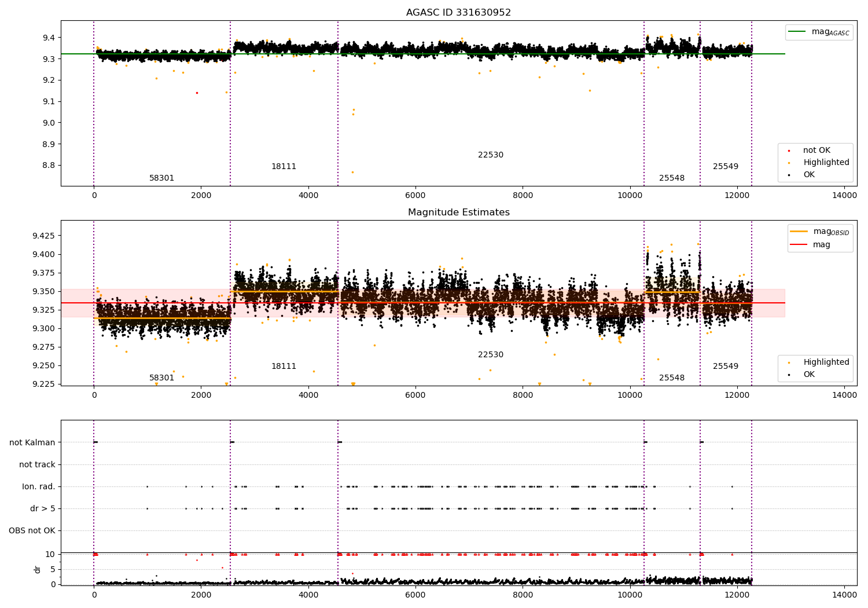
Task: Click 'OK' legend entry in Magnitude Estimates plot
Action: pyautogui.click(x=808, y=375)
